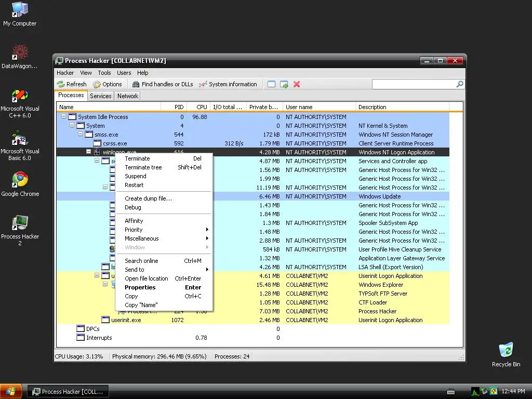Viewport: 532px width, 399px height.
Task: Click the search magnifier icon
Action: coord(460,84)
